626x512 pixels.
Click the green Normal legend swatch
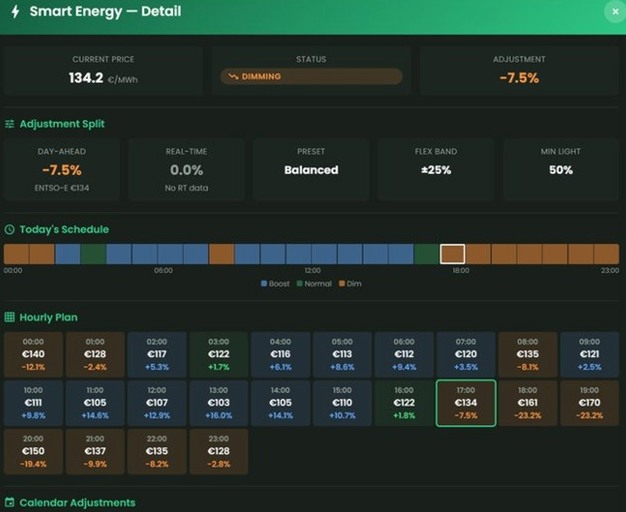pyautogui.click(x=299, y=284)
